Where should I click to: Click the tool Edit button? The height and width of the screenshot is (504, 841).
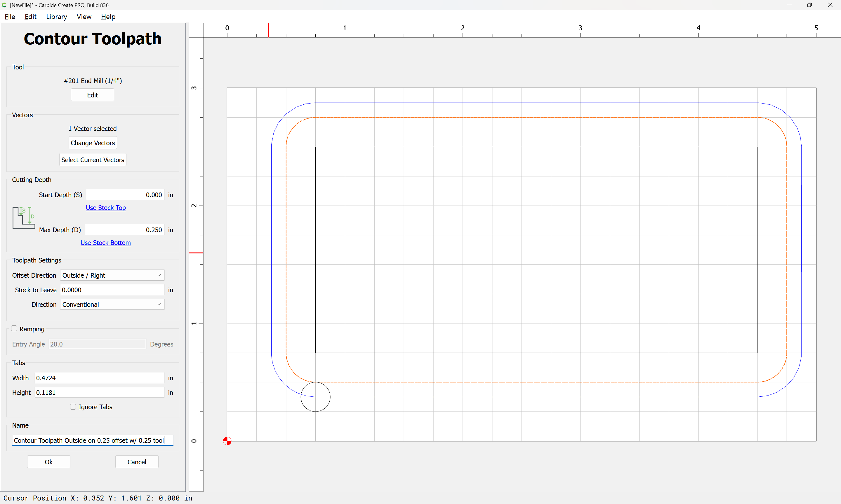pos(93,95)
